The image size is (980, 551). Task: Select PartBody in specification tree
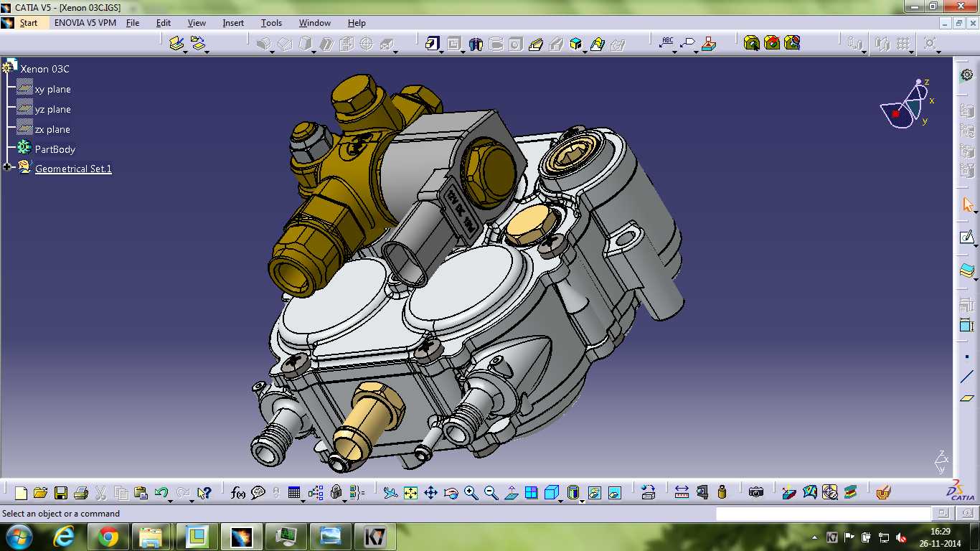click(55, 149)
